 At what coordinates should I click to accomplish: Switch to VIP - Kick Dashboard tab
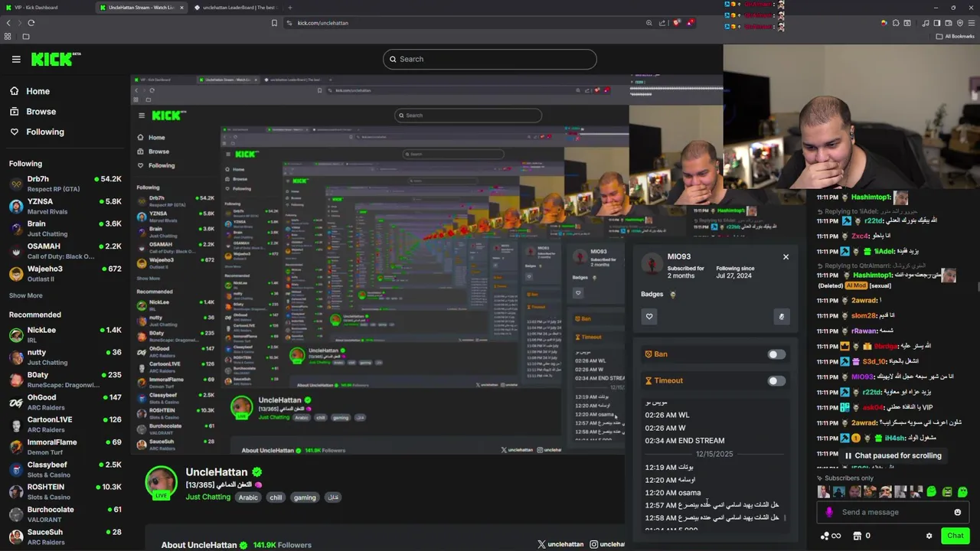46,8
